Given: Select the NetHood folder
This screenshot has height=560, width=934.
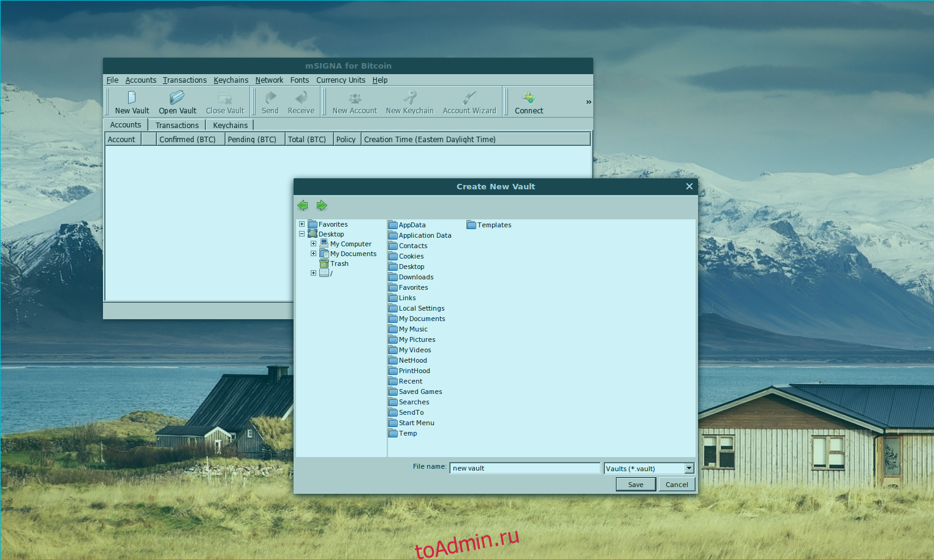Looking at the screenshot, I should [408, 360].
